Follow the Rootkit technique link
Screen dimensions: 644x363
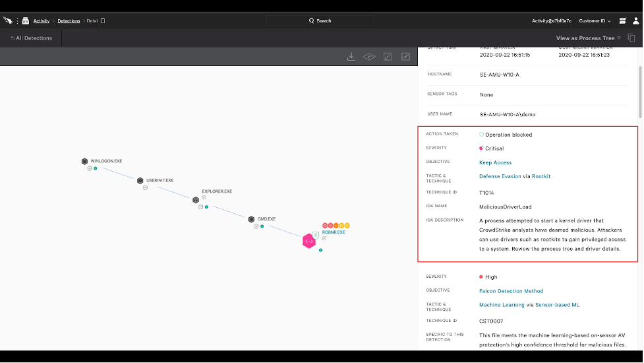(x=541, y=176)
